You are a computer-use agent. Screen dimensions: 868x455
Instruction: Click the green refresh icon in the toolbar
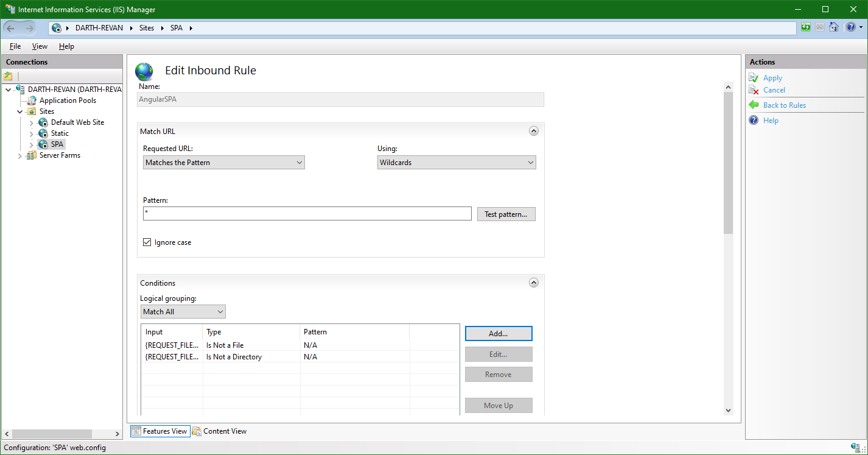(805, 27)
